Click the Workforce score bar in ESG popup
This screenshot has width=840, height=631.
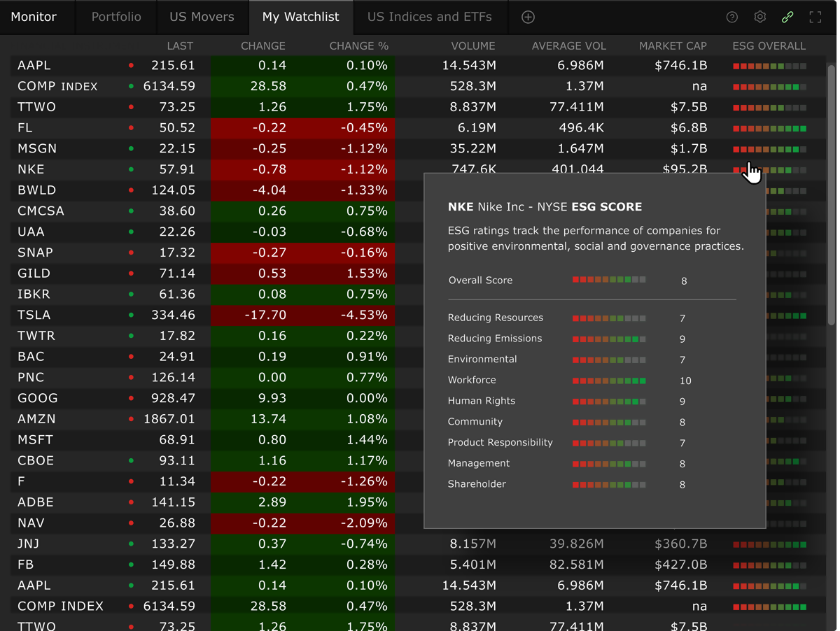click(609, 381)
